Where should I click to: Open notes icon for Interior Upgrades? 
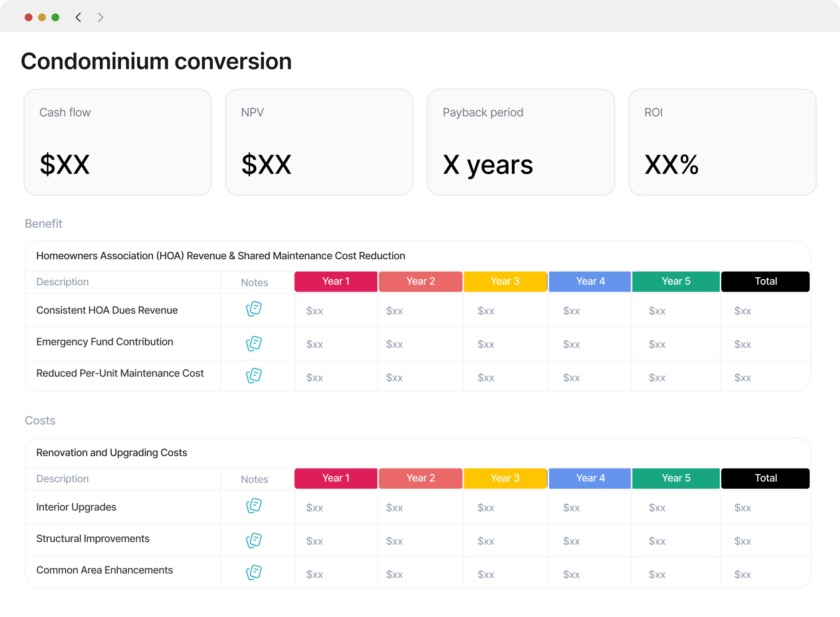tap(254, 506)
